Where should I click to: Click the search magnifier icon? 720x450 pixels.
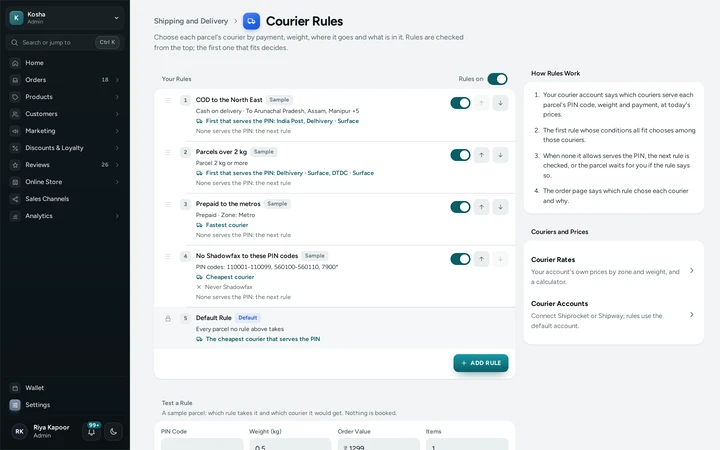tap(15, 42)
